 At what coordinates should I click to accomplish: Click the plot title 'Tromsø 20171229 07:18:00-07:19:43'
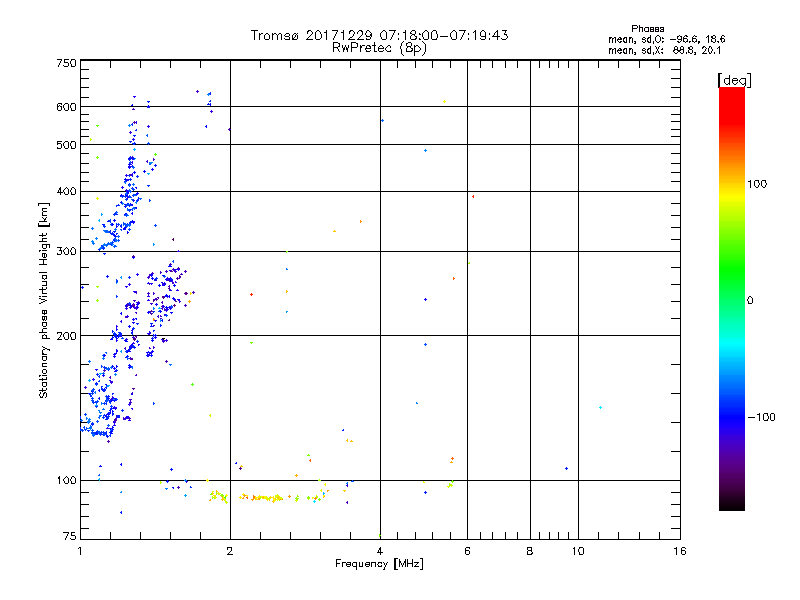379,35
